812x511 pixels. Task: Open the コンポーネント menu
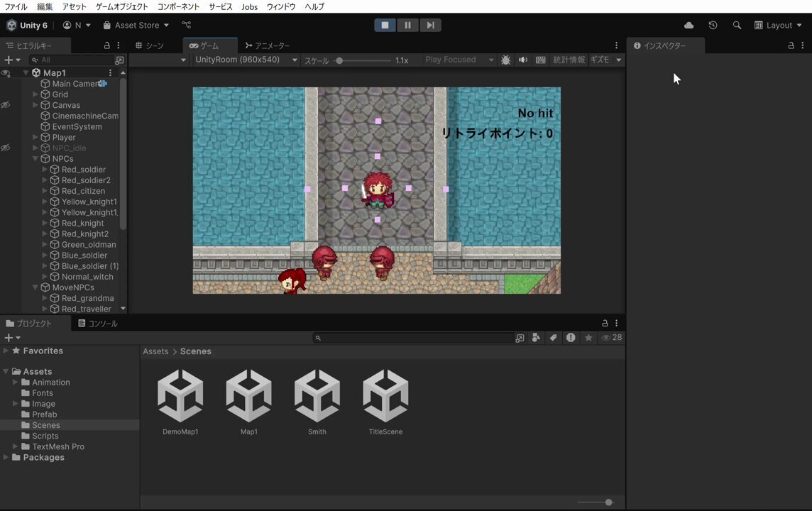(178, 6)
